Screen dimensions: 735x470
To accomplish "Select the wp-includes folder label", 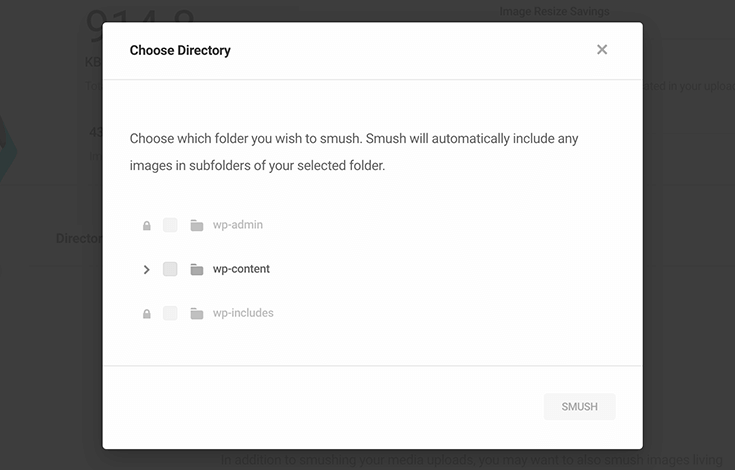I will coord(243,313).
